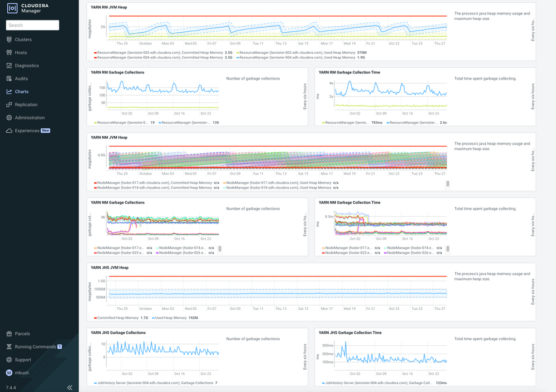Click the Running Commands count badge
This screenshot has height=392, width=556.
(60, 346)
